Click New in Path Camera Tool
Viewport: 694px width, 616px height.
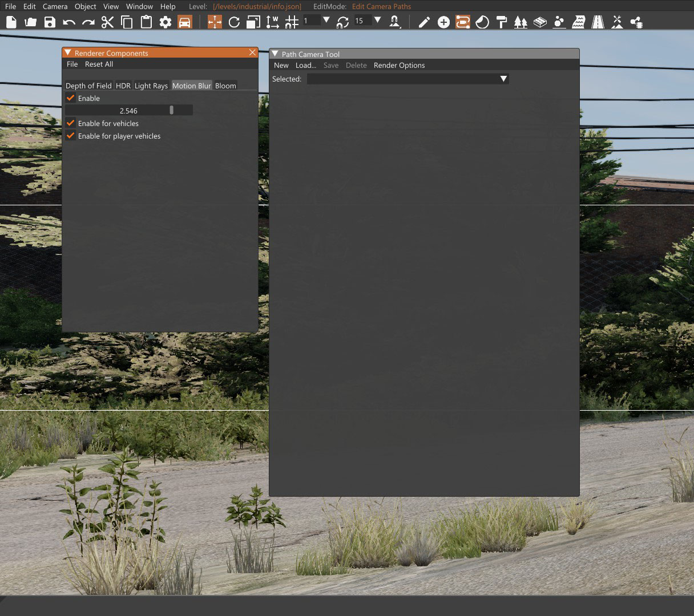pos(281,65)
